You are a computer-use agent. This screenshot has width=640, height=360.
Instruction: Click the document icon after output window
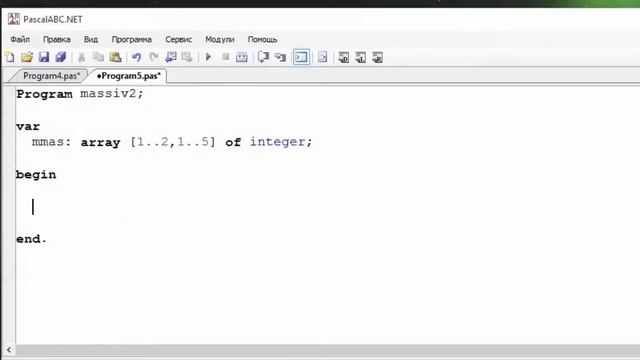click(x=322, y=57)
